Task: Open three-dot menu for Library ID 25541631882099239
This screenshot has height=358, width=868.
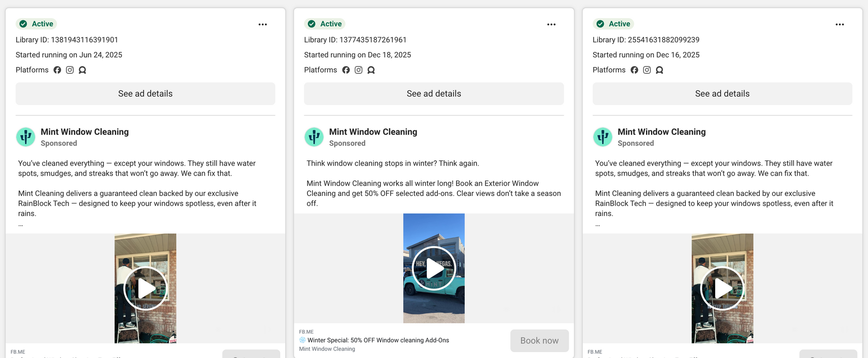Action: pyautogui.click(x=840, y=24)
